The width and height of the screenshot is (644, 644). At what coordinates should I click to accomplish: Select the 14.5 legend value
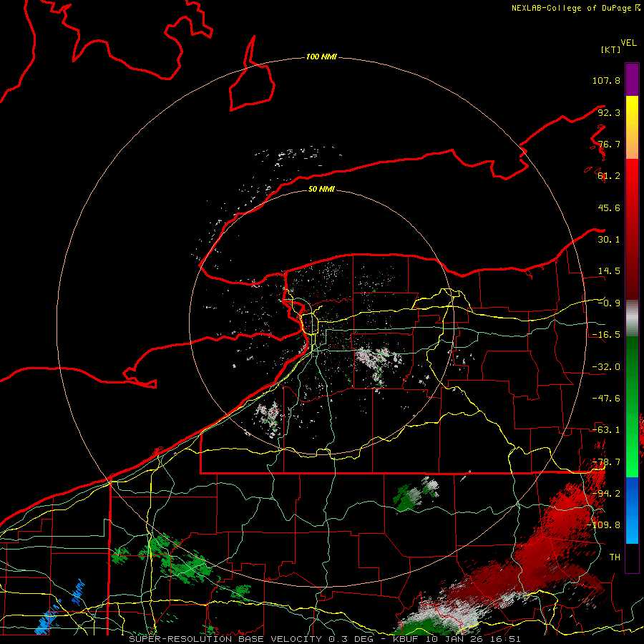click(x=609, y=271)
